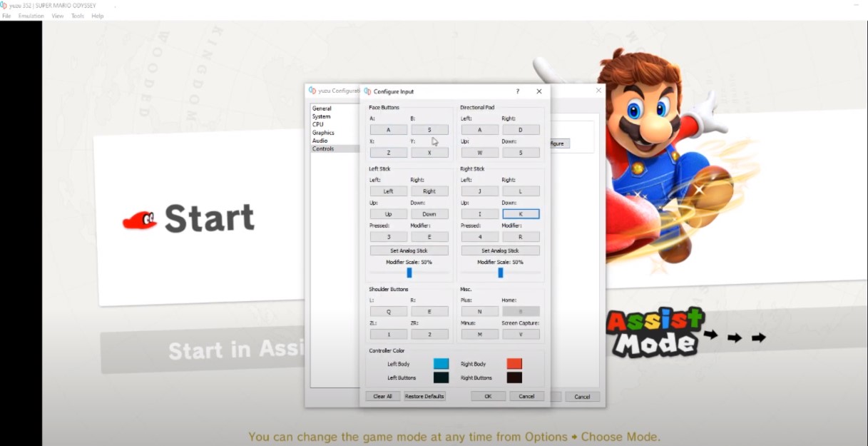This screenshot has height=446, width=868.
Task: Rebind the Face Buttons Y key
Action: point(429,153)
